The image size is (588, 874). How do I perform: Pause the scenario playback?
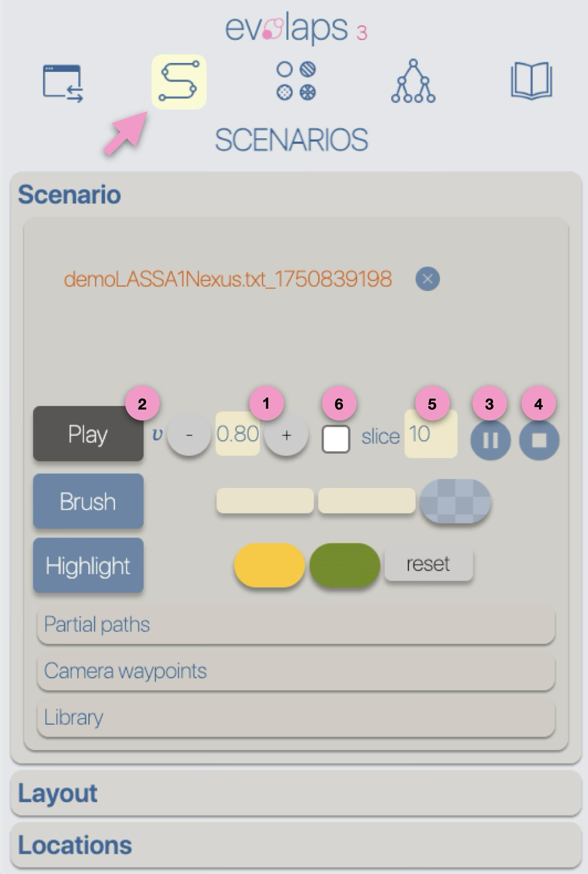coord(490,440)
